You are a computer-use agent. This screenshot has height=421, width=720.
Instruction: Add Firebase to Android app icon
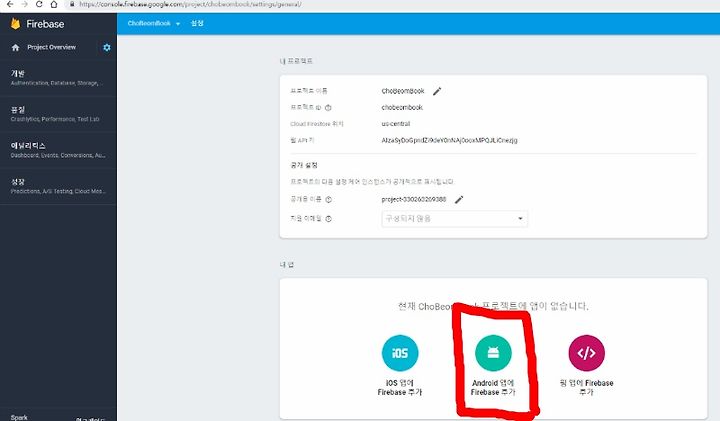pyautogui.click(x=493, y=353)
